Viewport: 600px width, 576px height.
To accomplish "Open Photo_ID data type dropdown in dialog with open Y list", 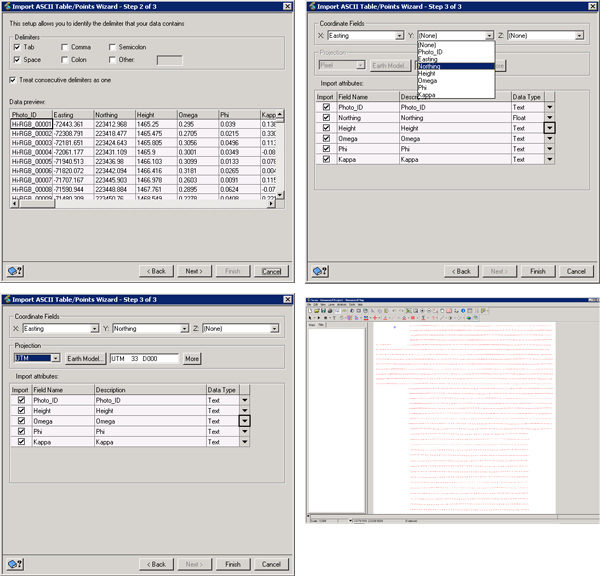I will pyautogui.click(x=549, y=107).
